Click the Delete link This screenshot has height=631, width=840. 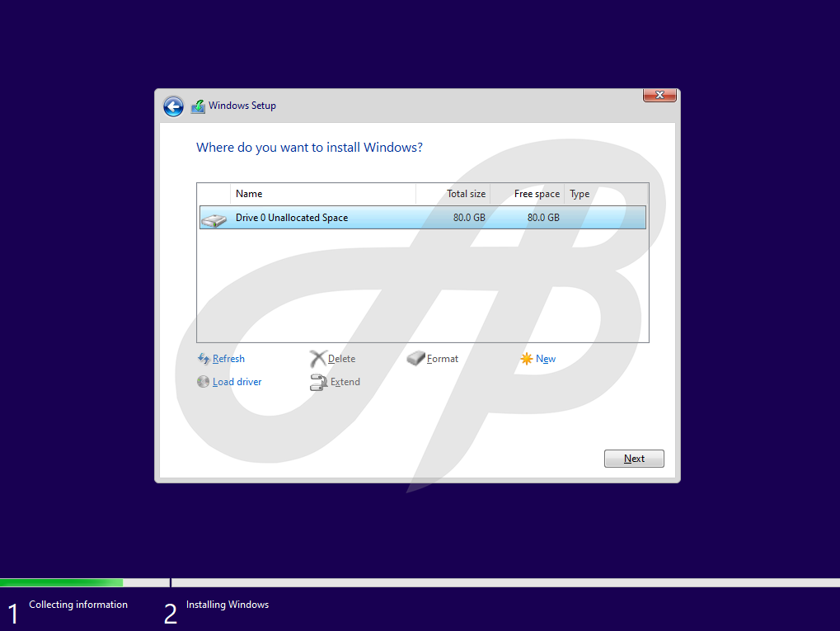pyautogui.click(x=341, y=359)
